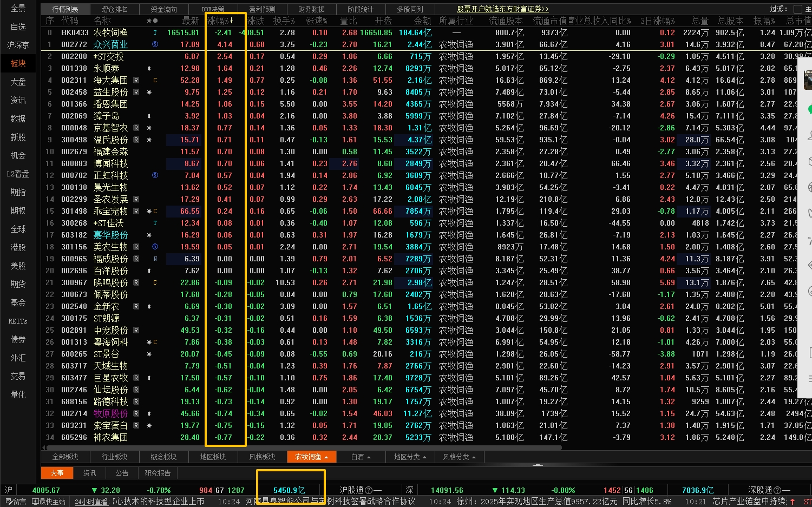Select the 风格板块 bottom tab

click(262, 457)
